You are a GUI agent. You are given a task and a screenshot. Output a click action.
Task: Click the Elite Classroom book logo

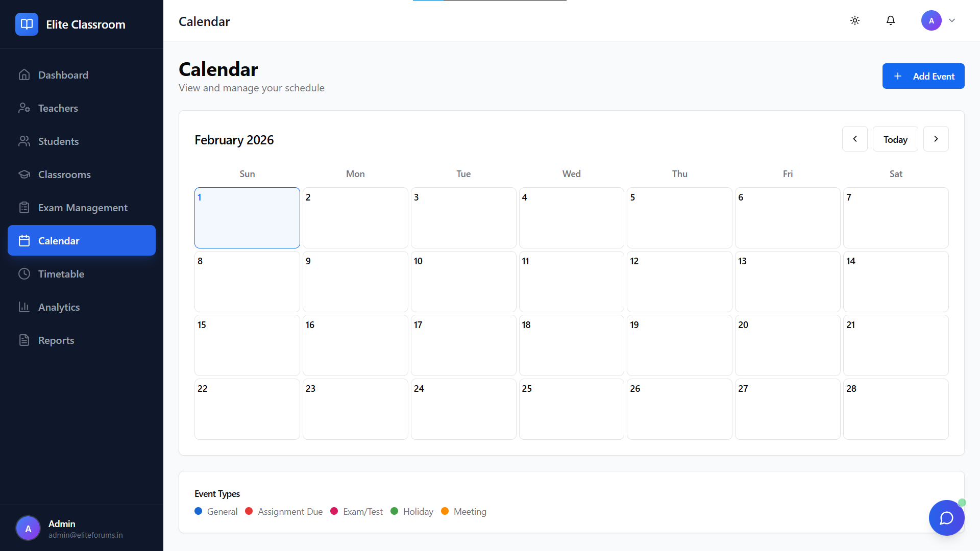point(27,24)
